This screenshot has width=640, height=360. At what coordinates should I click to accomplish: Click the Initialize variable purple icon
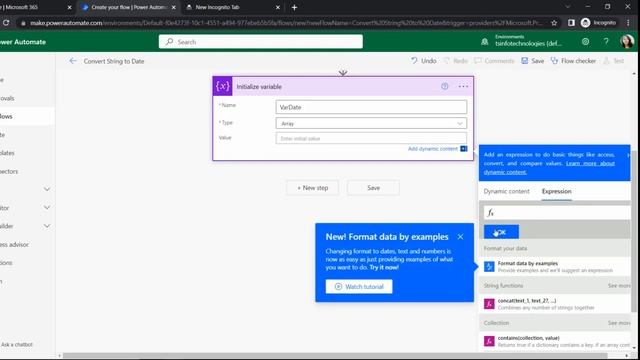pyautogui.click(x=222, y=86)
